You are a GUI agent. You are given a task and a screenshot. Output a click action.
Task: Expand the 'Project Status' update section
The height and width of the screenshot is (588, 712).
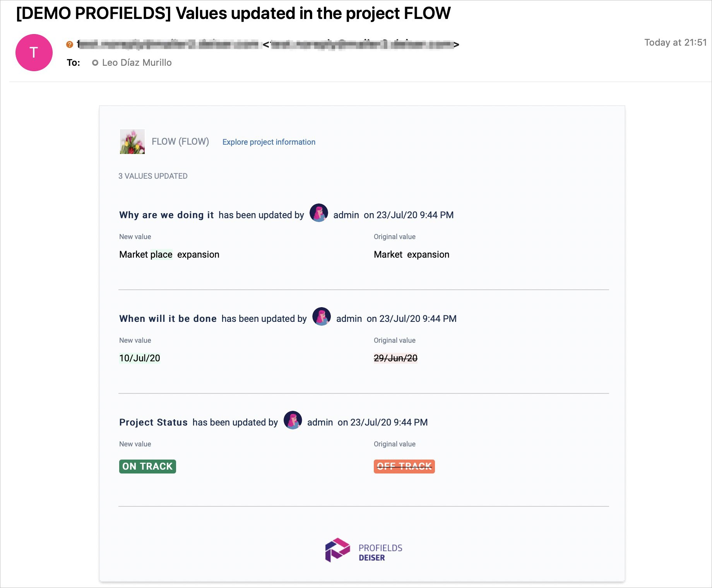coord(153,422)
